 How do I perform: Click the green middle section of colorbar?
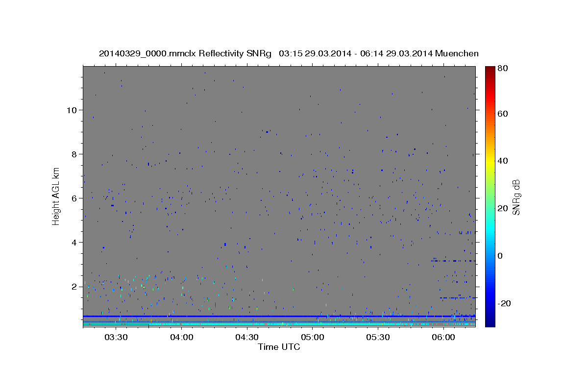coord(490,196)
